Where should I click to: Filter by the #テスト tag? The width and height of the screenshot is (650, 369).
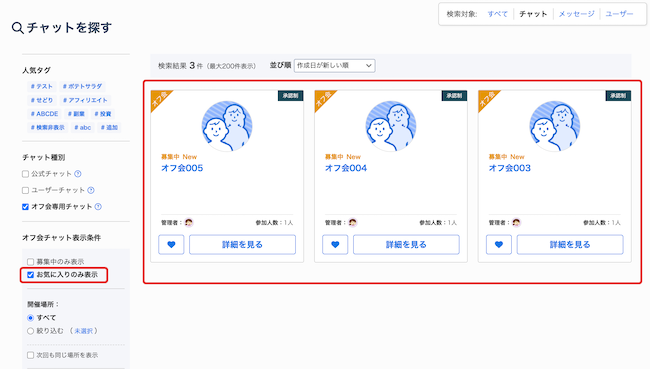point(41,86)
